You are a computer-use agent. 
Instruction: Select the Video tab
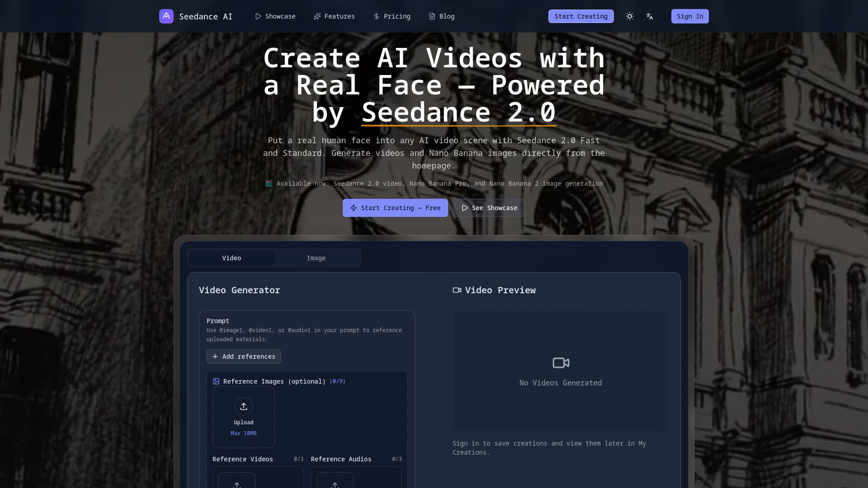(231, 258)
